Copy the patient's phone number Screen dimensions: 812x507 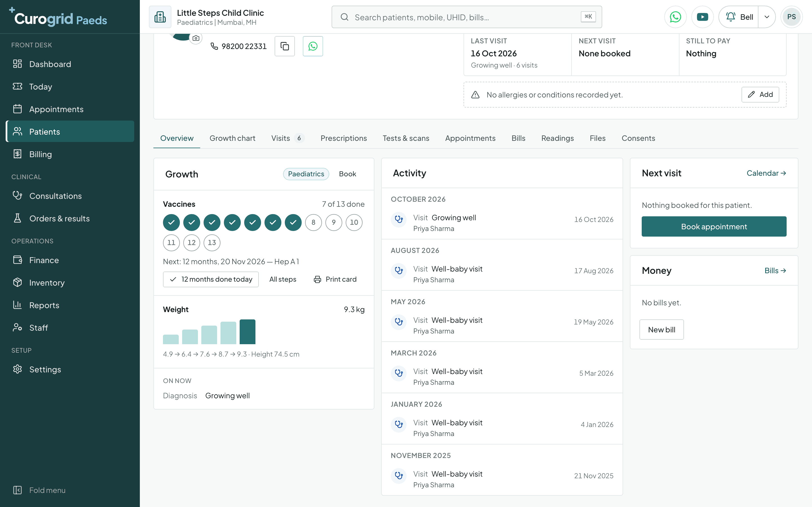[x=284, y=46]
